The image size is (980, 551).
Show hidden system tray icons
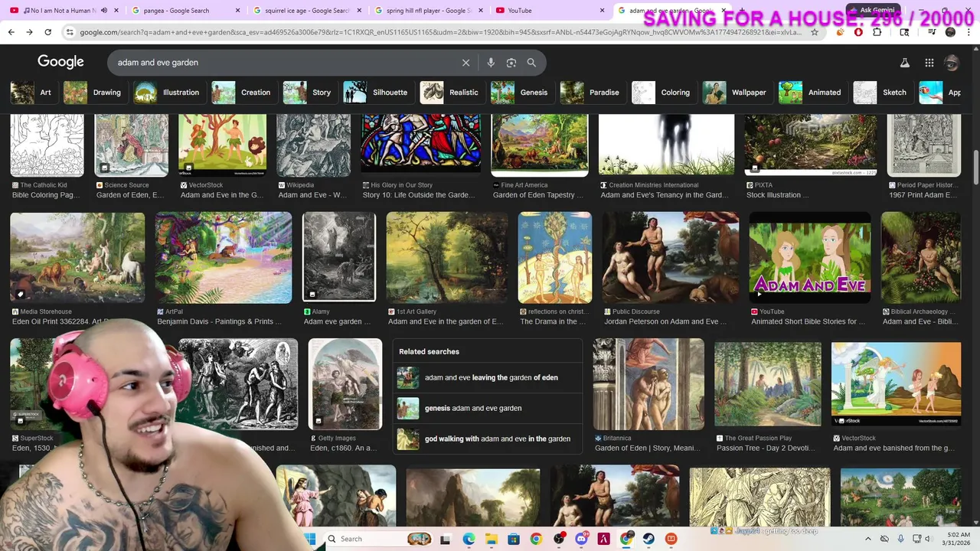point(867,539)
